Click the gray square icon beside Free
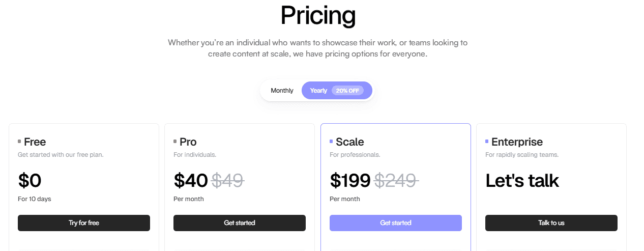The width and height of the screenshot is (644, 251). [x=19, y=142]
